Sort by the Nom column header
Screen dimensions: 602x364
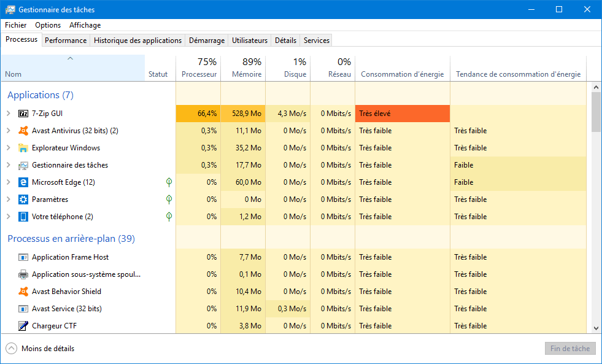click(73, 68)
